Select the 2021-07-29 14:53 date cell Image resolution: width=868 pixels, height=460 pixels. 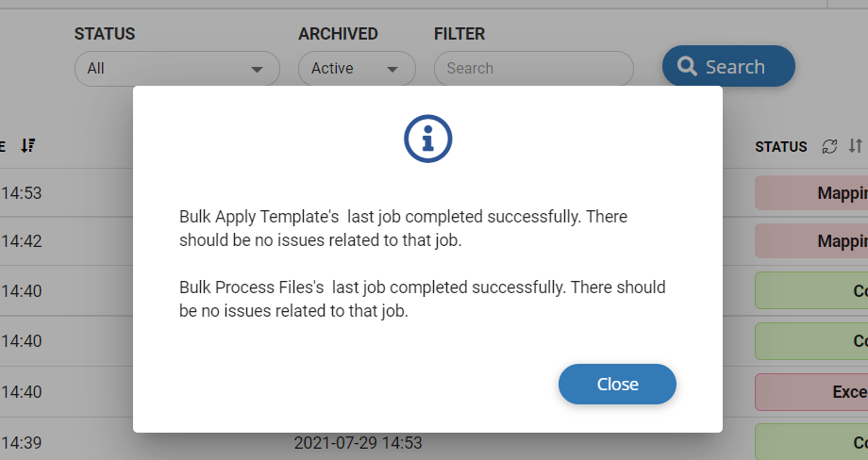tap(359, 443)
